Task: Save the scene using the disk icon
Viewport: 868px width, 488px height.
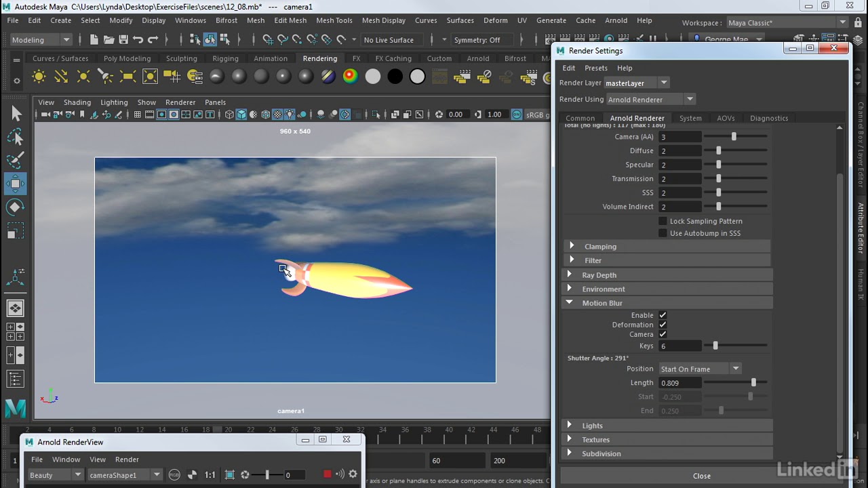Action: (123, 39)
